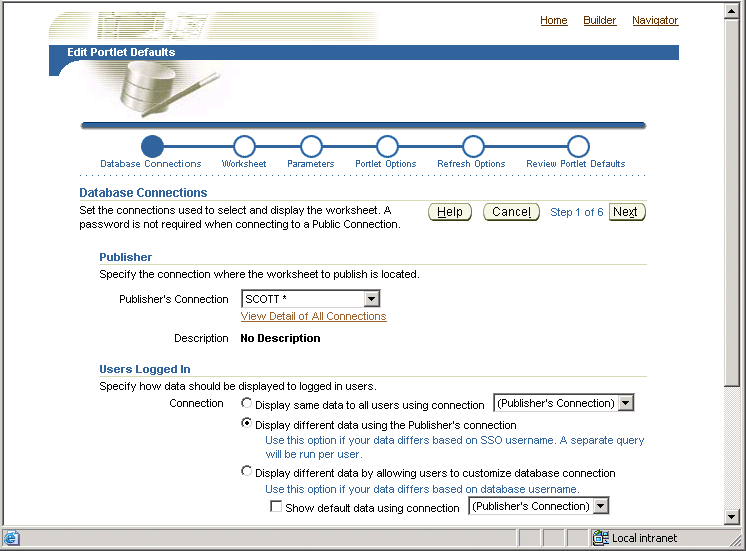Click the 'Edit Portlet Defaults' title
This screenshot has height=551, width=746.
pyautogui.click(x=121, y=52)
